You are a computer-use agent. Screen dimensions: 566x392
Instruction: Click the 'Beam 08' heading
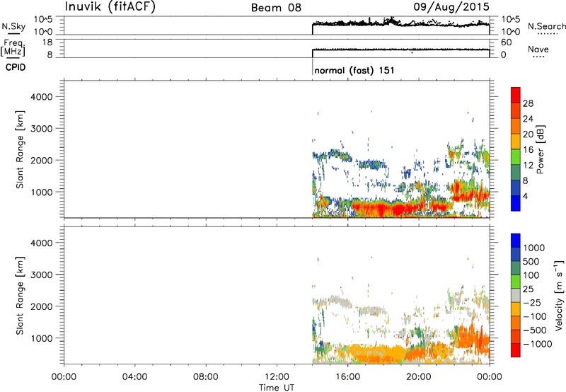tap(276, 8)
